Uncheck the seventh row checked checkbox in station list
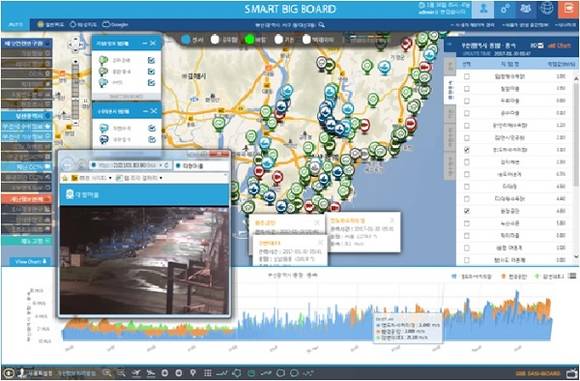 pos(467,150)
